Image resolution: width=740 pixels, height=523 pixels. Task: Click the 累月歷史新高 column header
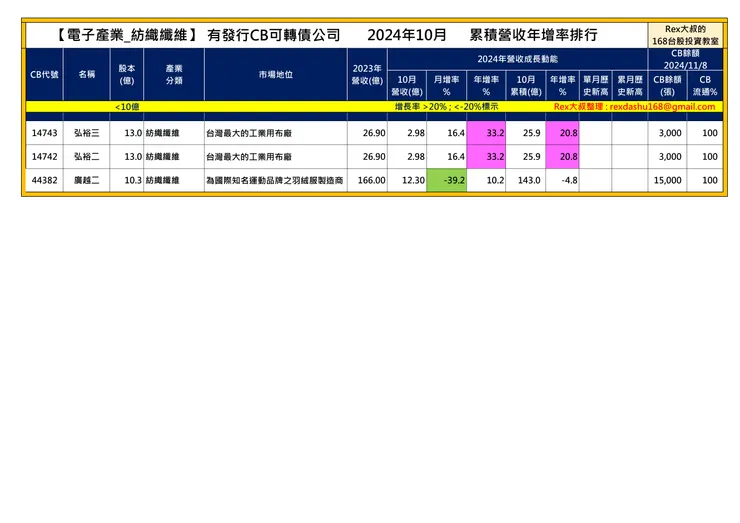click(630, 85)
